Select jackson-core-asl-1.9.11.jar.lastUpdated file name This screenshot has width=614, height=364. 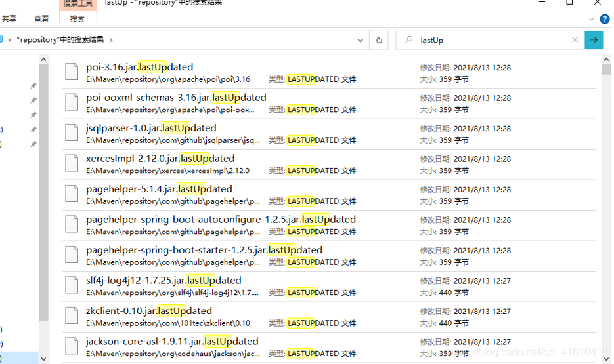172,341
